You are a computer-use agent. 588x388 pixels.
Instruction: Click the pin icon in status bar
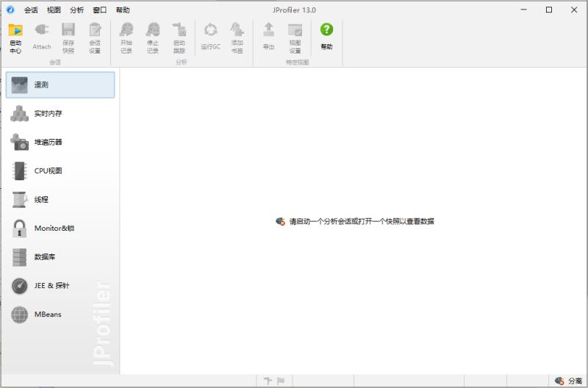(x=268, y=381)
